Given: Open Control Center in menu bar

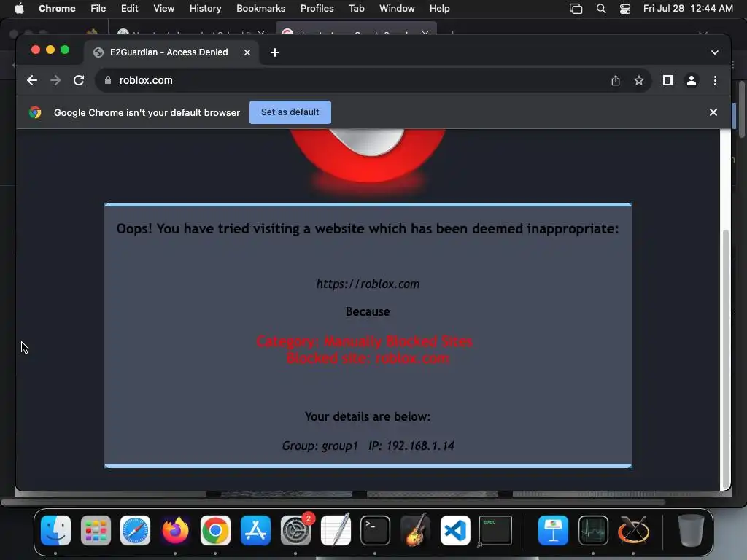Looking at the screenshot, I should coord(625,9).
